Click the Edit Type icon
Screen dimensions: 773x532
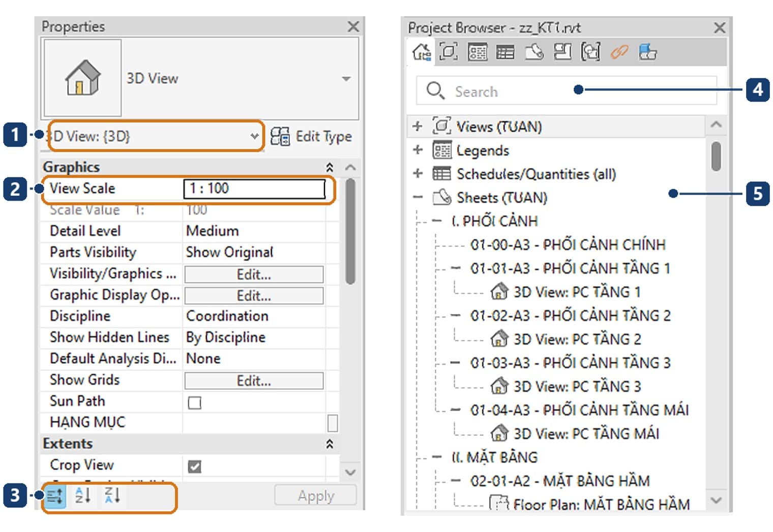pos(280,136)
